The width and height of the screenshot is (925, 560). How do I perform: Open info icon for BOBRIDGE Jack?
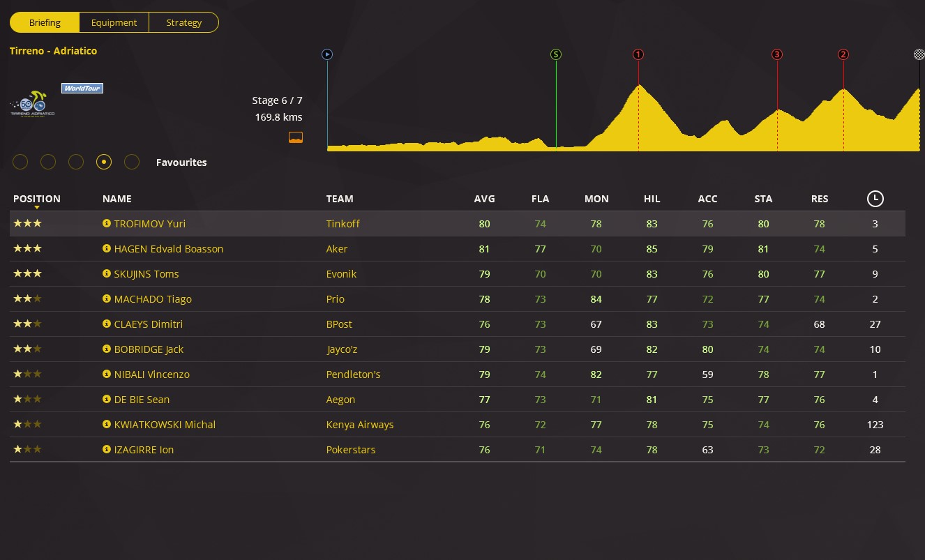(107, 349)
